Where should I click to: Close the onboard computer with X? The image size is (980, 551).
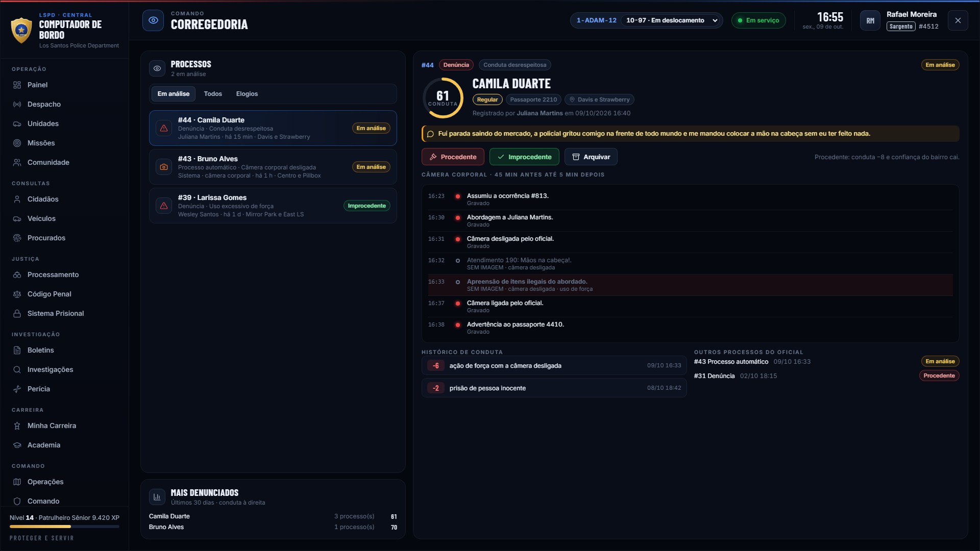[958, 20]
